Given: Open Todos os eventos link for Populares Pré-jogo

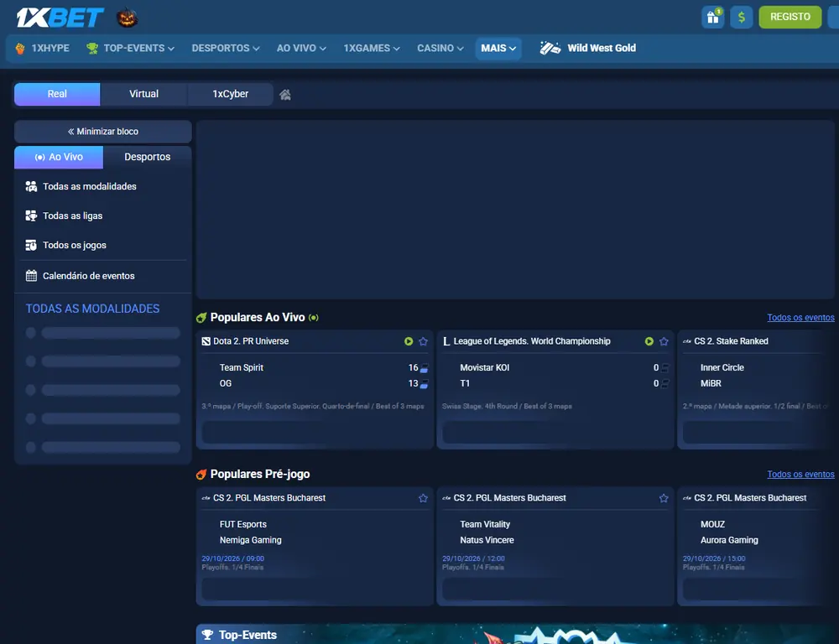Looking at the screenshot, I should [800, 475].
